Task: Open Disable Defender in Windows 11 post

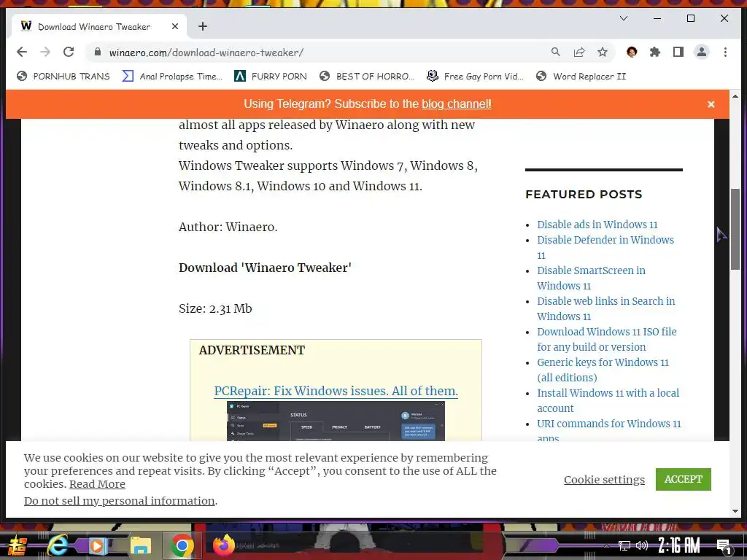Action: (x=605, y=247)
